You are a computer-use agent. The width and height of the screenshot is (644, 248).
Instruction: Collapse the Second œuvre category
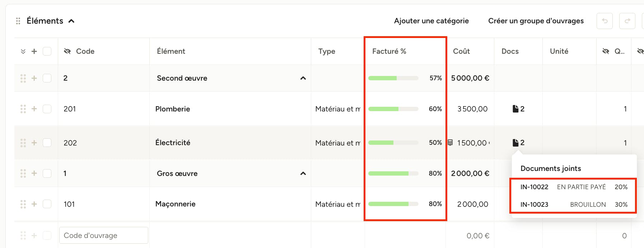coord(303,78)
